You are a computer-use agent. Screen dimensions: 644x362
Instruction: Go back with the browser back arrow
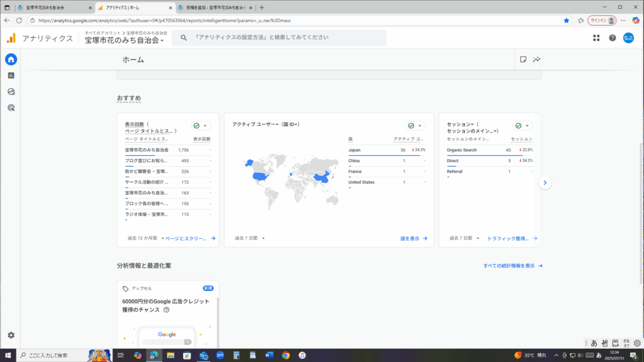pyautogui.click(x=7, y=21)
